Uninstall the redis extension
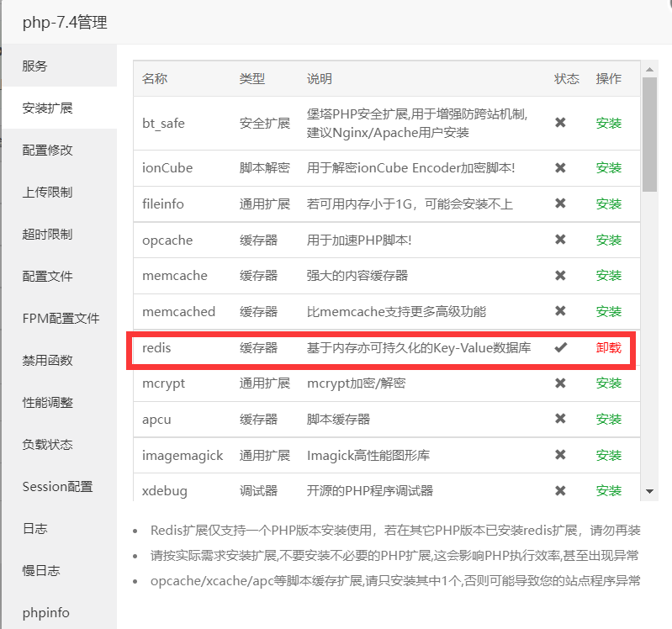This screenshot has height=629, width=672. [x=608, y=347]
